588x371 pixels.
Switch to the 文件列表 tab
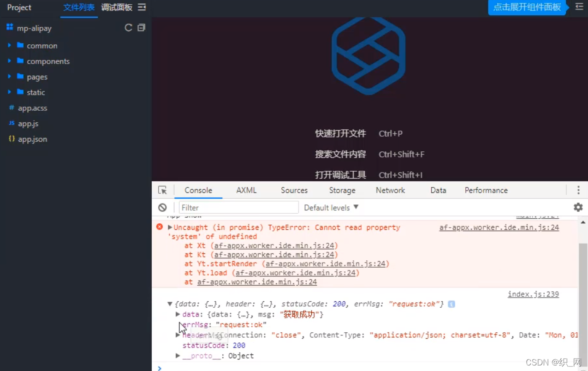(x=79, y=7)
